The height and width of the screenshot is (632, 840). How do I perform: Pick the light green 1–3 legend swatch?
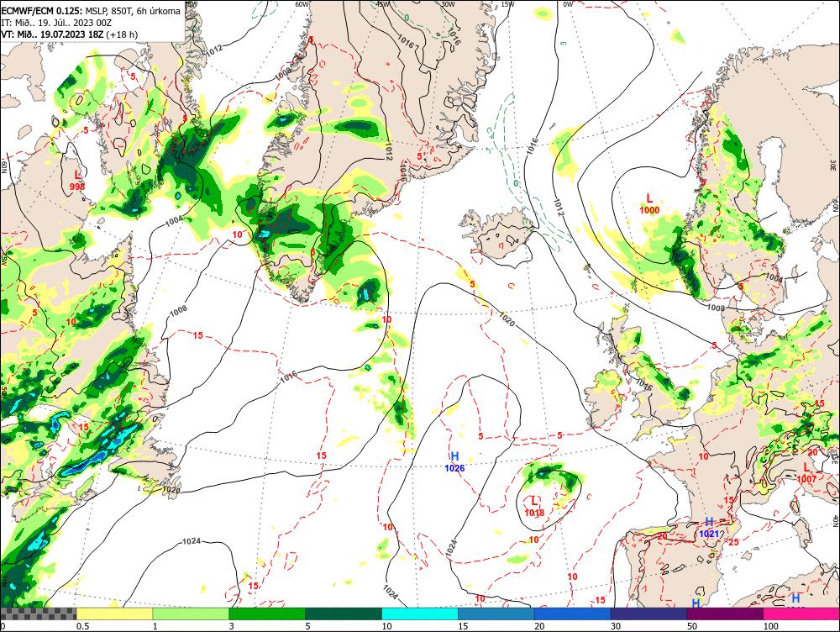point(191,614)
